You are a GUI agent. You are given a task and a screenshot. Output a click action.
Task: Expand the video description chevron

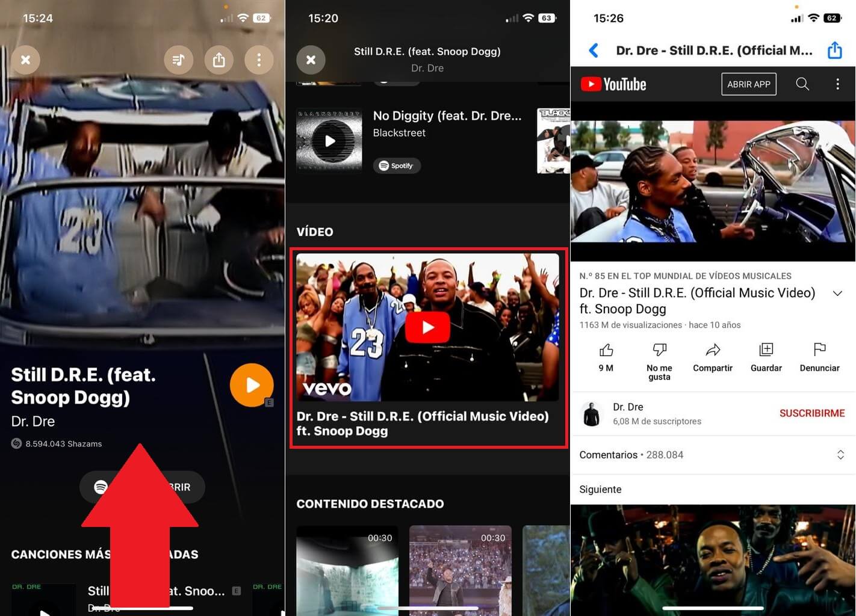pyautogui.click(x=837, y=293)
